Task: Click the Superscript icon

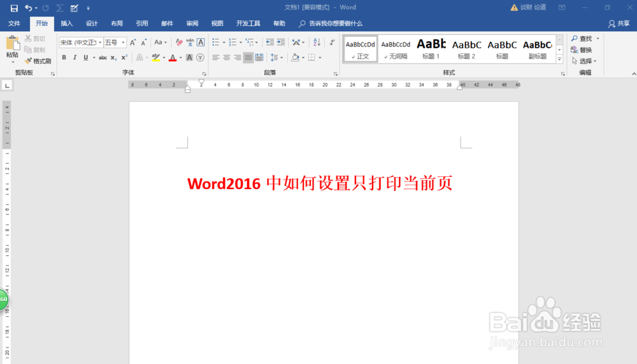Action: (124, 58)
